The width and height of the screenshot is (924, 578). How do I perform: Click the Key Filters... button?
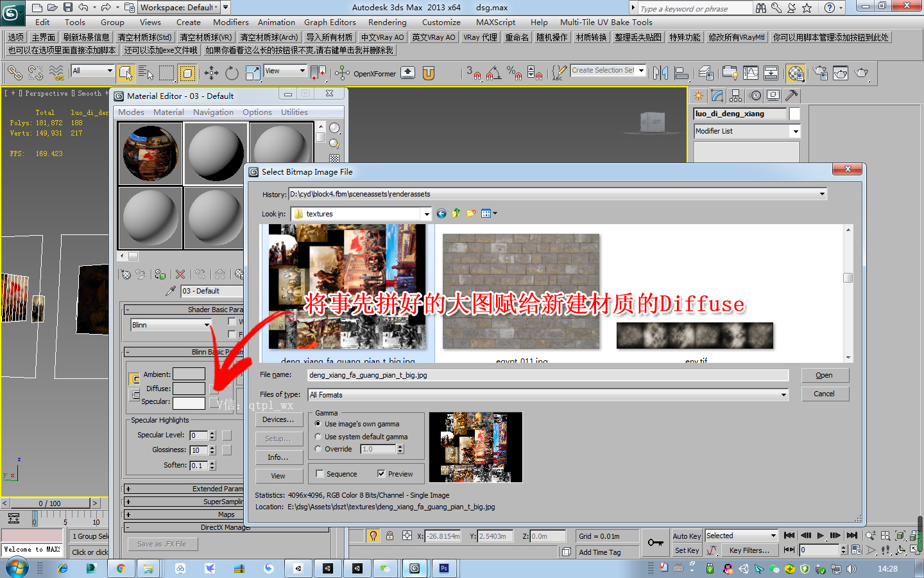click(x=749, y=550)
